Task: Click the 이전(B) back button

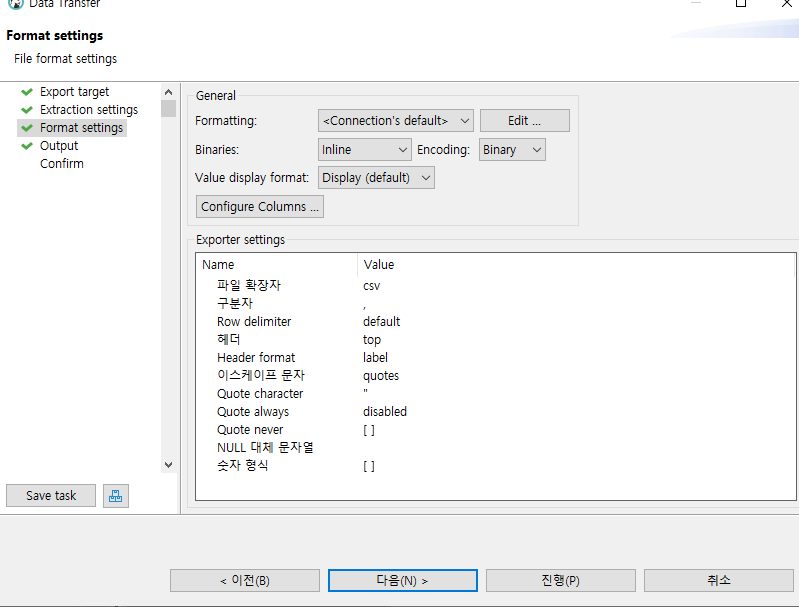Action: (x=245, y=580)
